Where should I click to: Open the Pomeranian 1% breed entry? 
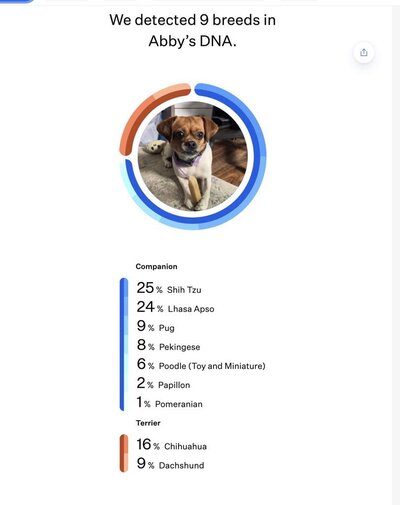click(169, 402)
